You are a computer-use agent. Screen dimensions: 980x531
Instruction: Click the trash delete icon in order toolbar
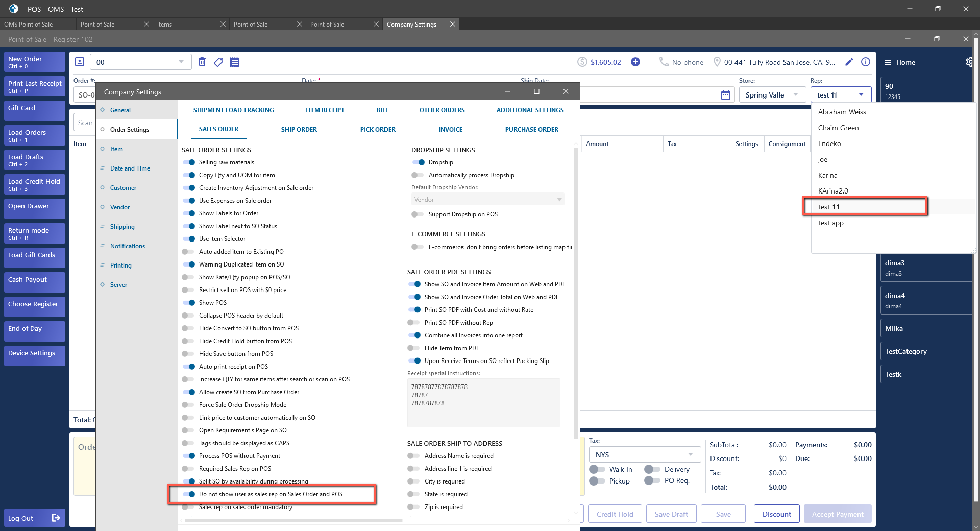point(202,62)
